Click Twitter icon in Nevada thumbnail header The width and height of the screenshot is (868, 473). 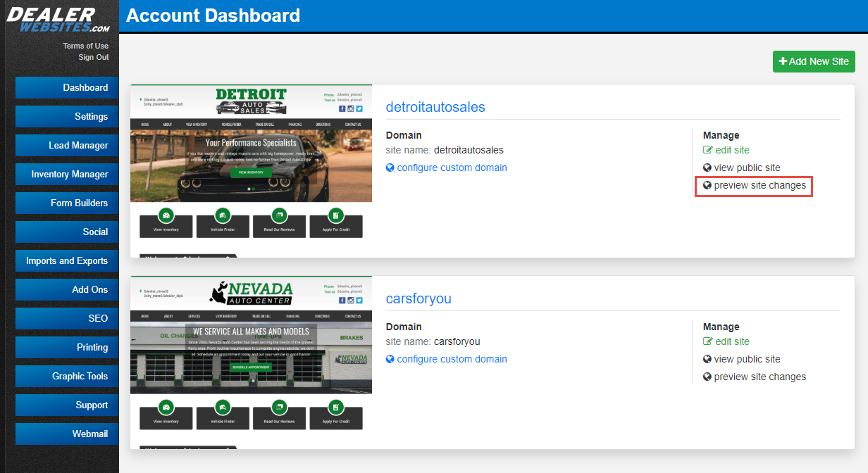(359, 300)
